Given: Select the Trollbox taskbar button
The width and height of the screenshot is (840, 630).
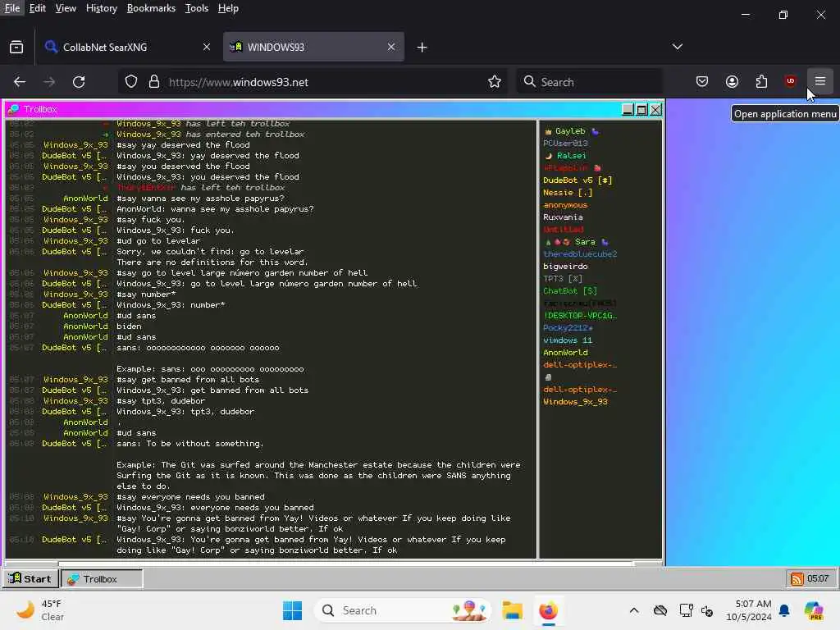Looking at the screenshot, I should (102, 578).
